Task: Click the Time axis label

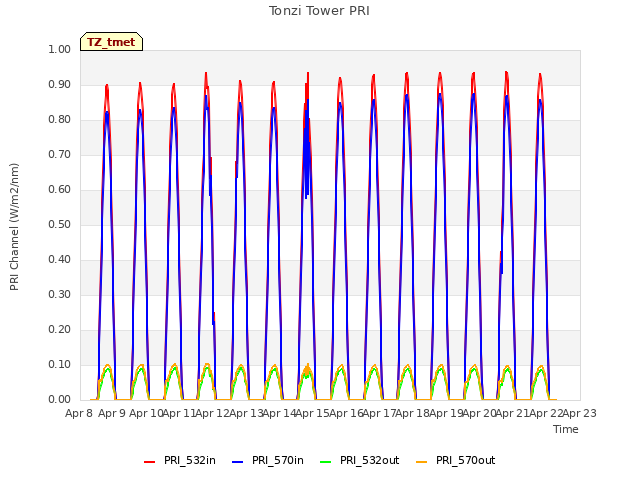Action: point(566,429)
